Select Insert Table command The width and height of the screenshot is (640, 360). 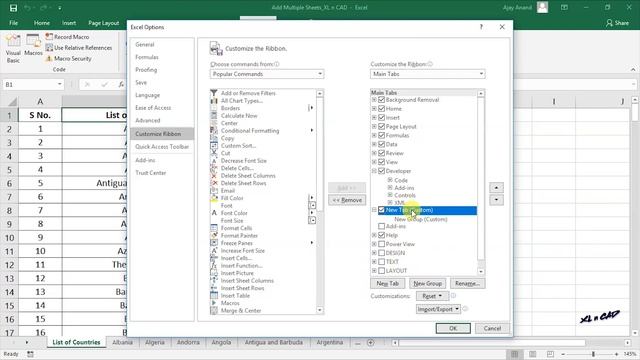pyautogui.click(x=235, y=296)
